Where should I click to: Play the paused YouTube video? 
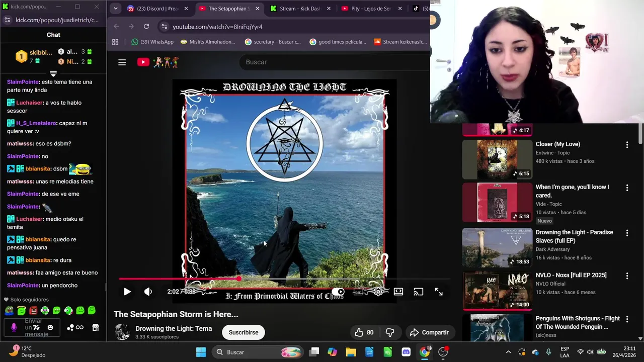coord(127,292)
